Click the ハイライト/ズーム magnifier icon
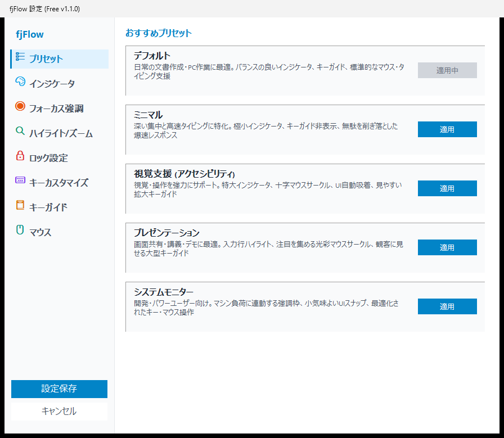Viewport: 504px width, 438px height. point(20,131)
